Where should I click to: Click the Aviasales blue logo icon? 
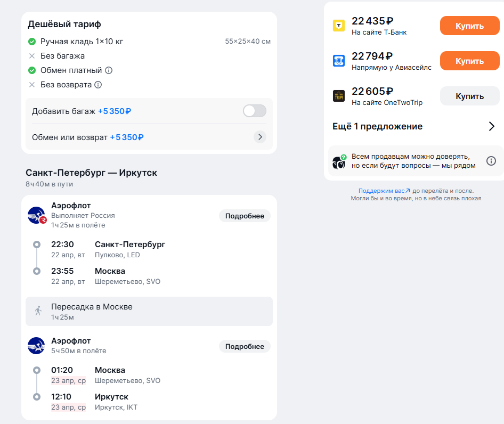point(339,60)
